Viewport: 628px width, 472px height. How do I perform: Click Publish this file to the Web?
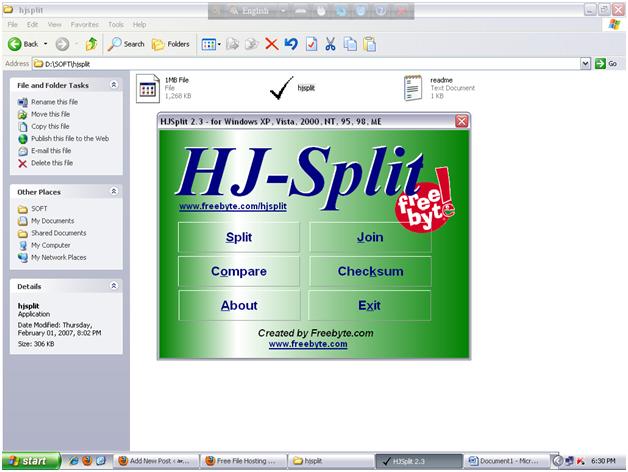click(63, 139)
